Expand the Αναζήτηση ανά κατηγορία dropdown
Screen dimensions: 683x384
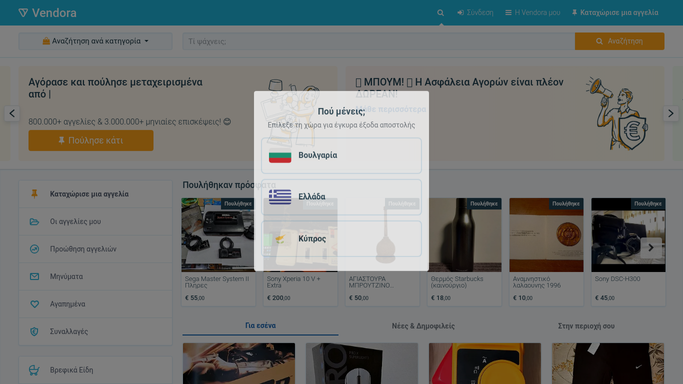pyautogui.click(x=95, y=41)
